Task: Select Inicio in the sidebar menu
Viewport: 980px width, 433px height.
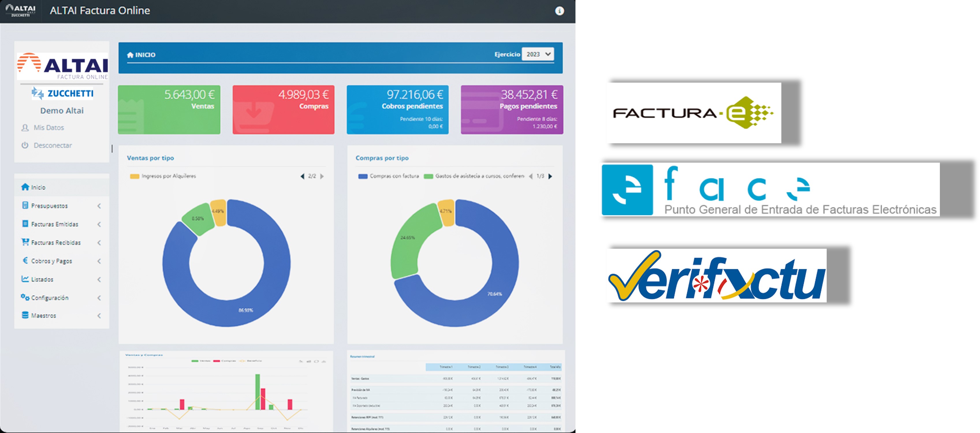Action: point(62,187)
